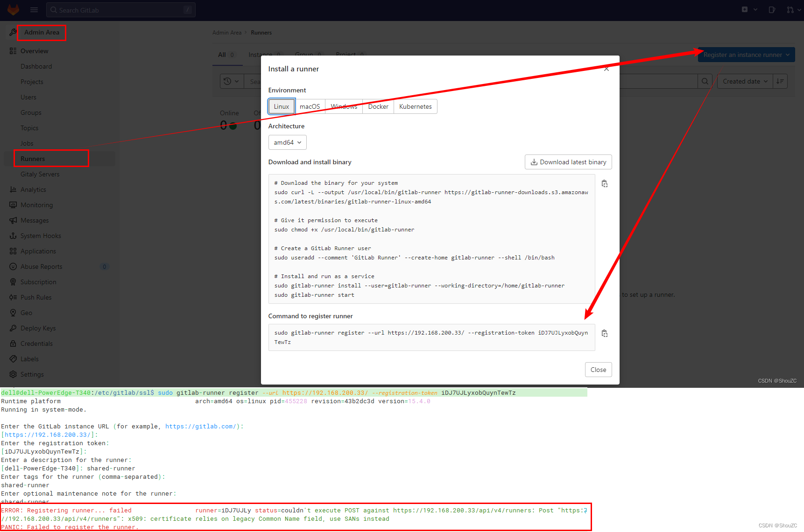Open the amd64 architecture dropdown

pyautogui.click(x=288, y=142)
